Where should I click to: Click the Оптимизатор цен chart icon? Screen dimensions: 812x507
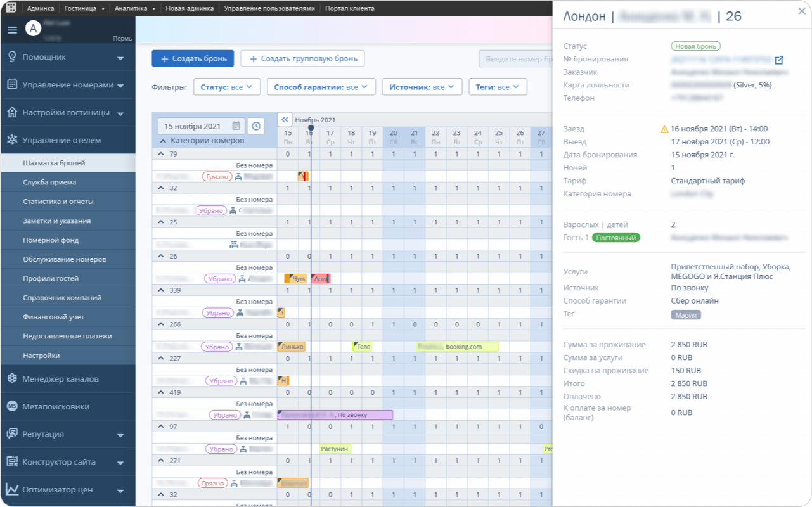point(12,489)
